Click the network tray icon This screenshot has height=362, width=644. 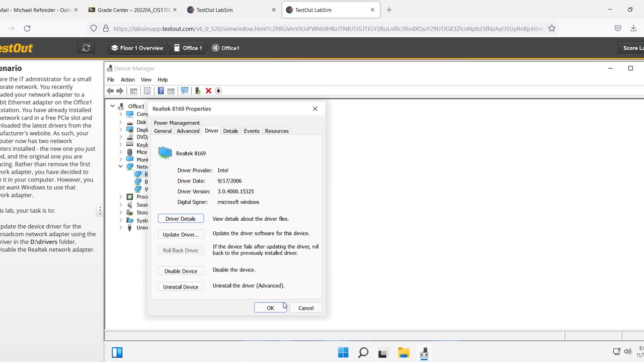[x=616, y=351]
